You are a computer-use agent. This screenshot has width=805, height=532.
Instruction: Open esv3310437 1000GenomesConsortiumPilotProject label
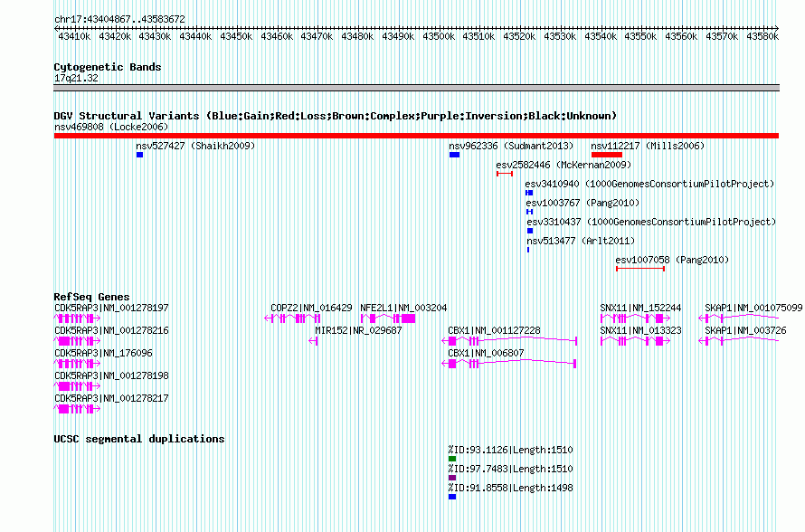pos(651,222)
